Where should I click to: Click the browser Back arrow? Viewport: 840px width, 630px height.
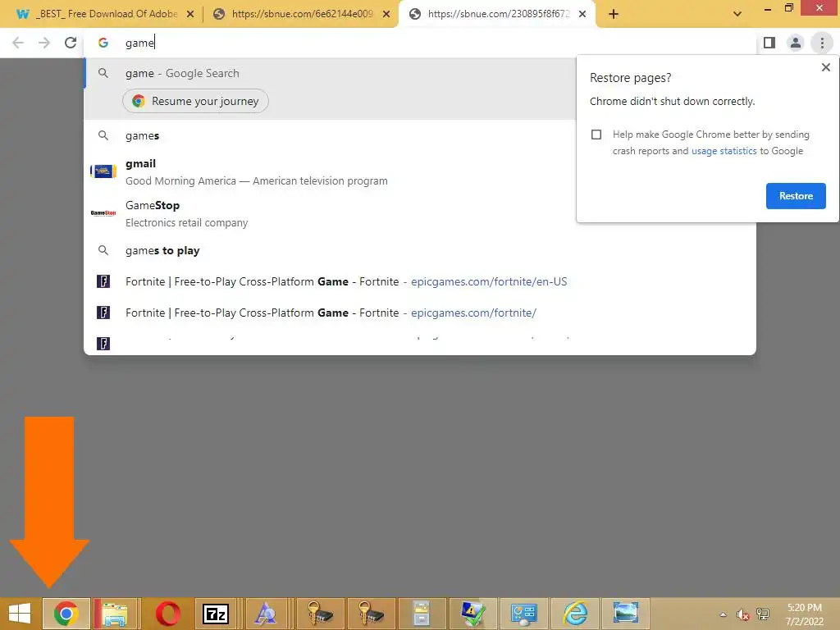(18, 43)
